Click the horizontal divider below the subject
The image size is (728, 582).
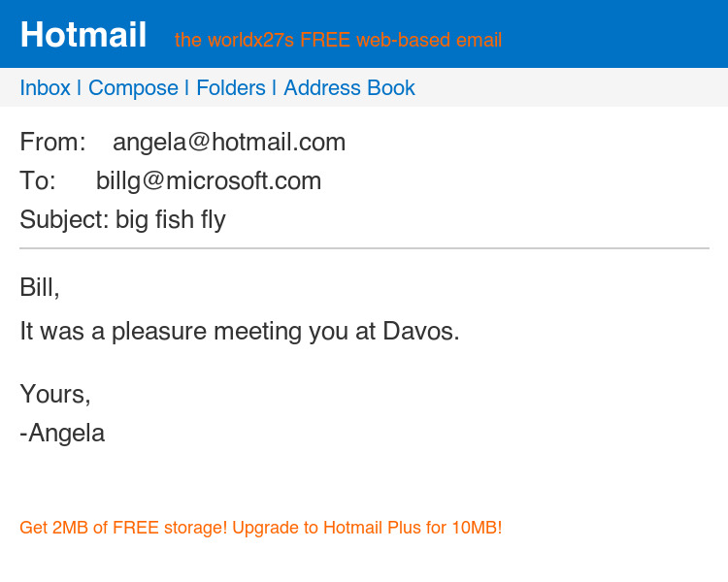(x=364, y=248)
